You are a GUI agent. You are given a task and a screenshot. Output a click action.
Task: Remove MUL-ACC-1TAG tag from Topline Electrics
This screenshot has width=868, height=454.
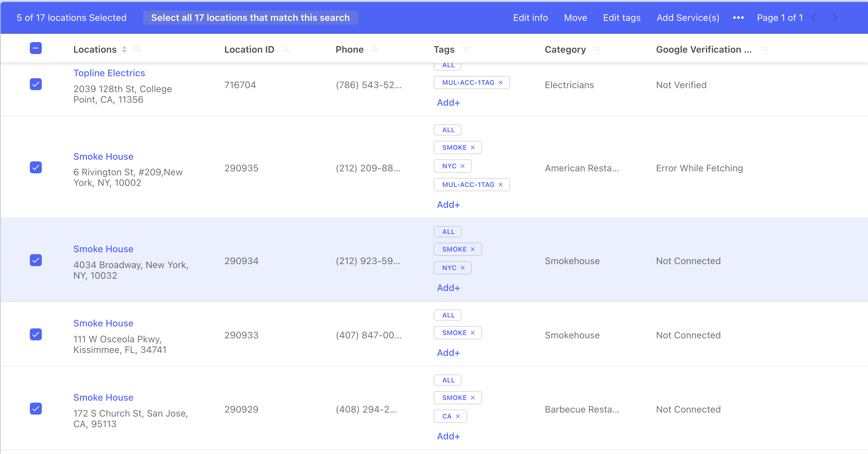500,83
